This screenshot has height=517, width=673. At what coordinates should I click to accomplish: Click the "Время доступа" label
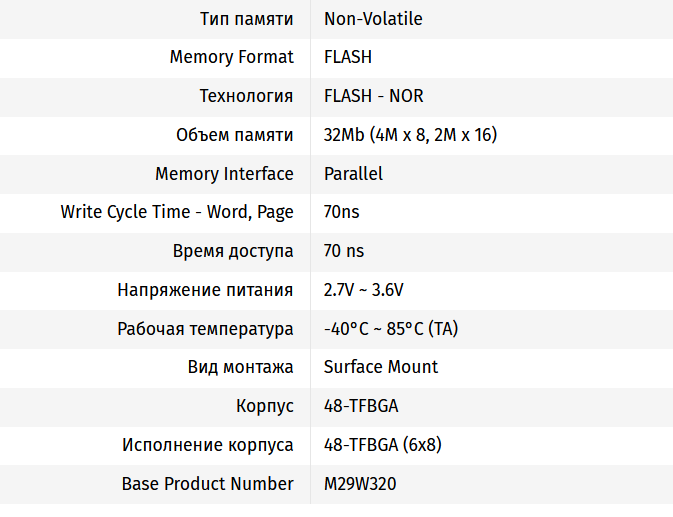[x=235, y=251]
